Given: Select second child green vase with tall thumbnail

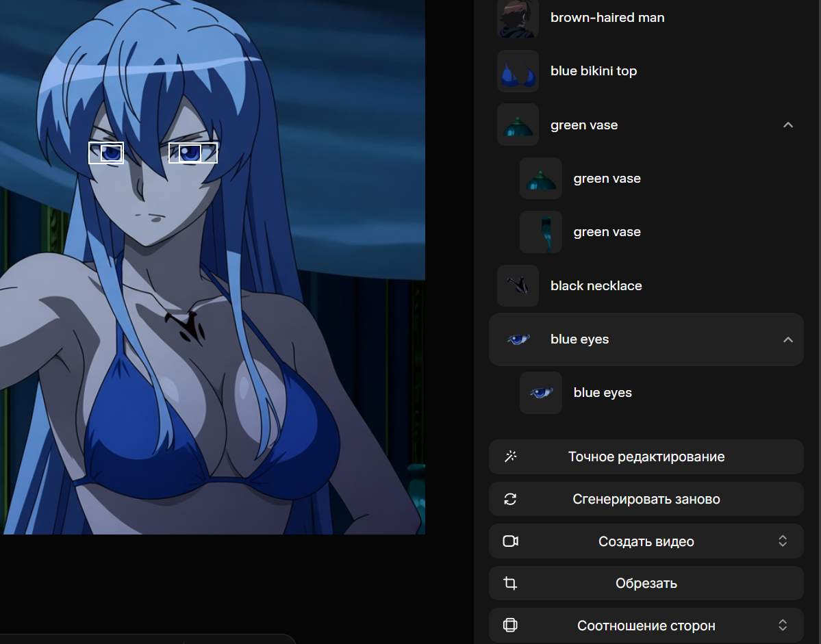Looking at the screenshot, I should point(541,232).
